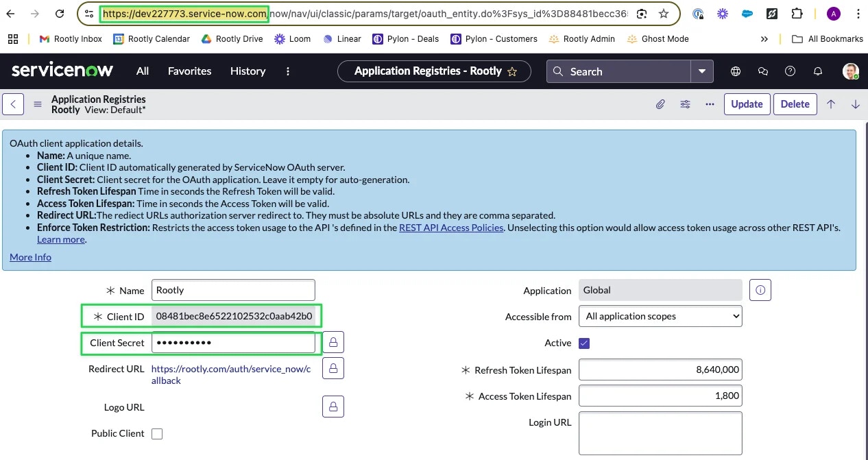Open Rootly Inbox bookmark

click(x=71, y=39)
